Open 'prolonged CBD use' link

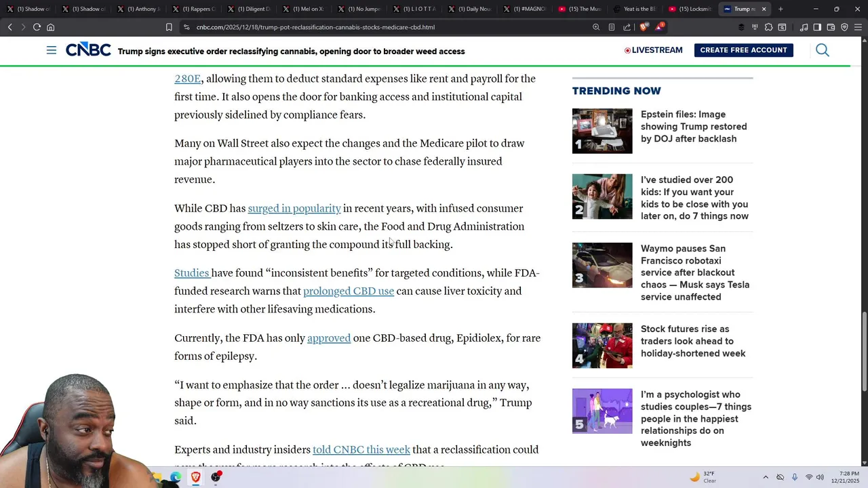(x=349, y=291)
